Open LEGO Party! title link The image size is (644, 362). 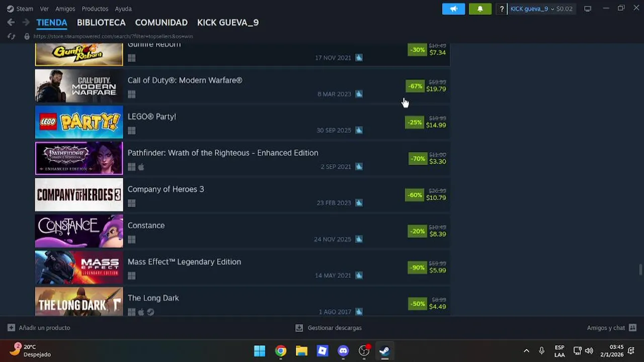click(x=152, y=117)
